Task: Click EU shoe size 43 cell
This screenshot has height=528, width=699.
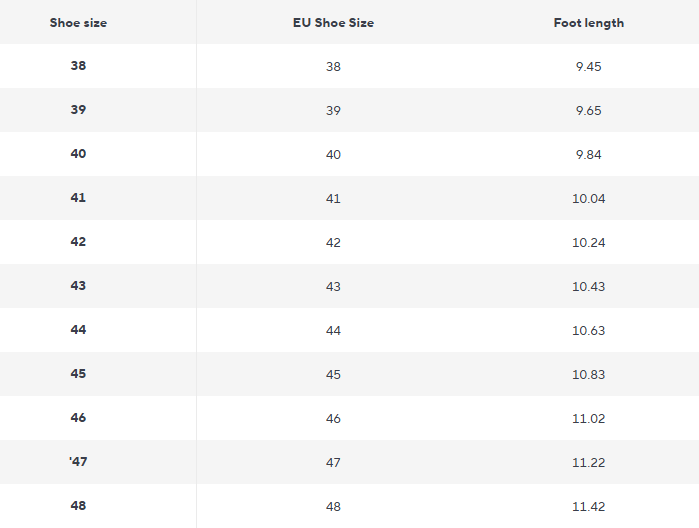Action: [x=333, y=287]
